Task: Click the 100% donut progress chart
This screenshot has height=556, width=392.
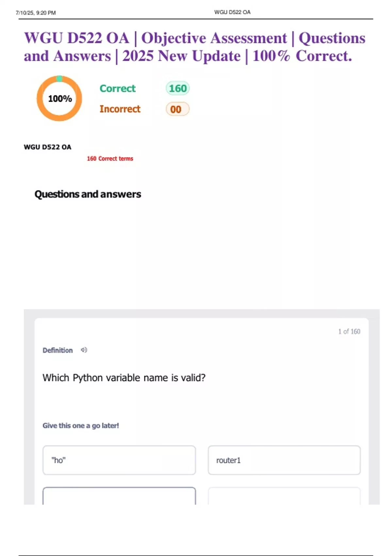Action: tap(59, 98)
